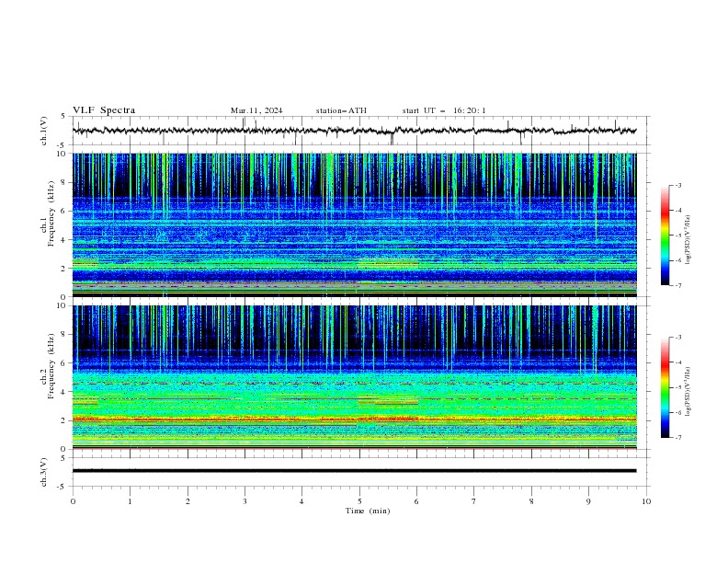
Task: Click the ch.2 spectrogram panel
Action: (354, 377)
